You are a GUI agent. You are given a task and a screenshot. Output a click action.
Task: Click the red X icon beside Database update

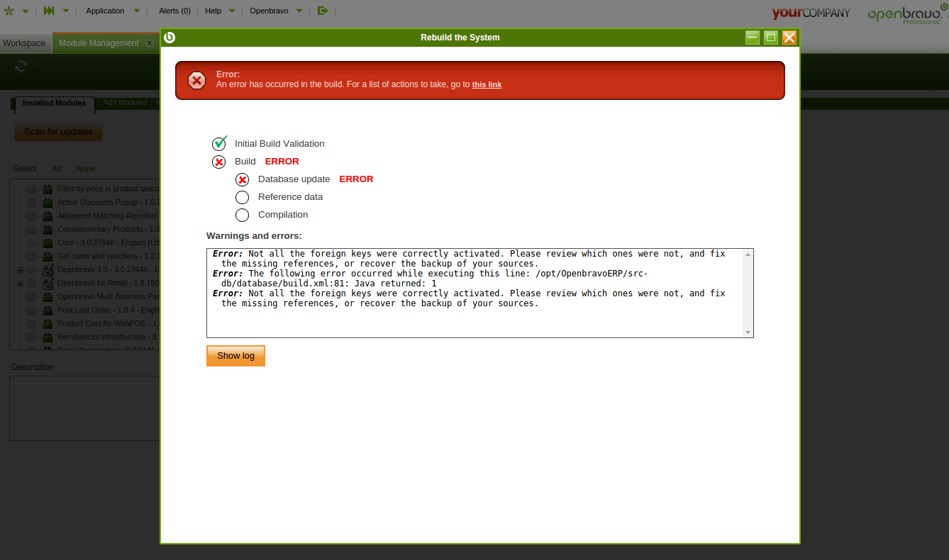click(x=243, y=179)
